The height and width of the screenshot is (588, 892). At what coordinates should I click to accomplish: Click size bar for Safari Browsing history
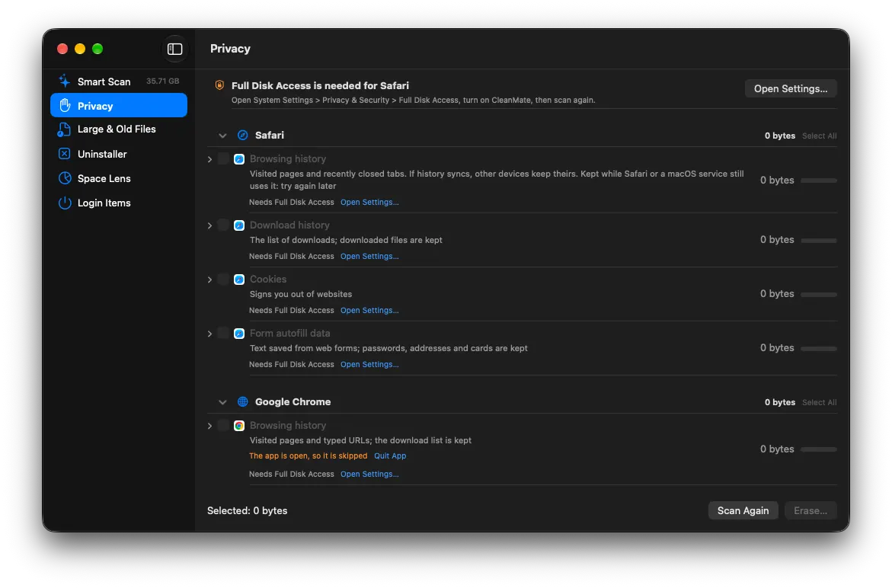click(x=819, y=181)
